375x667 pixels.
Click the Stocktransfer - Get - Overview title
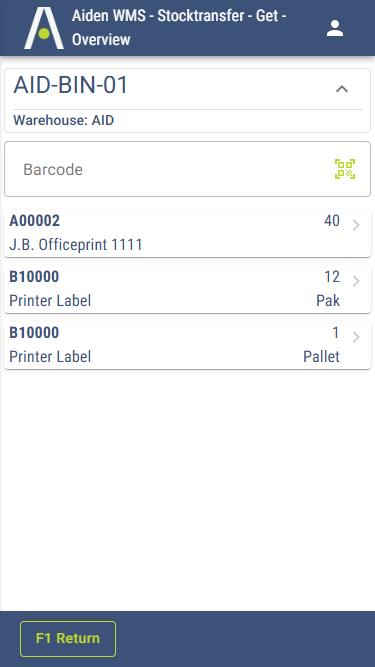[179, 28]
